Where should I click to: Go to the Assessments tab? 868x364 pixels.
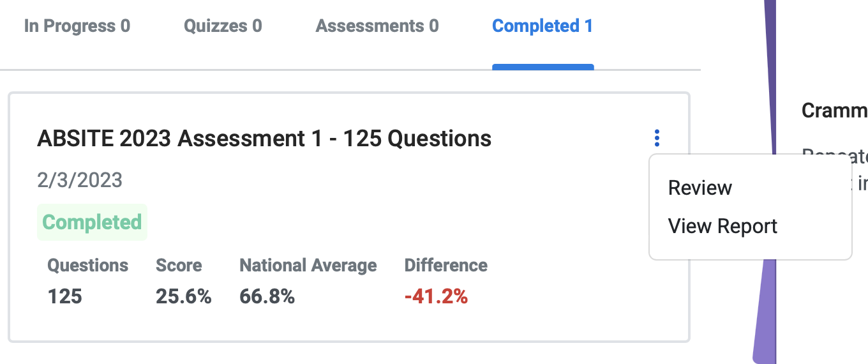(377, 26)
